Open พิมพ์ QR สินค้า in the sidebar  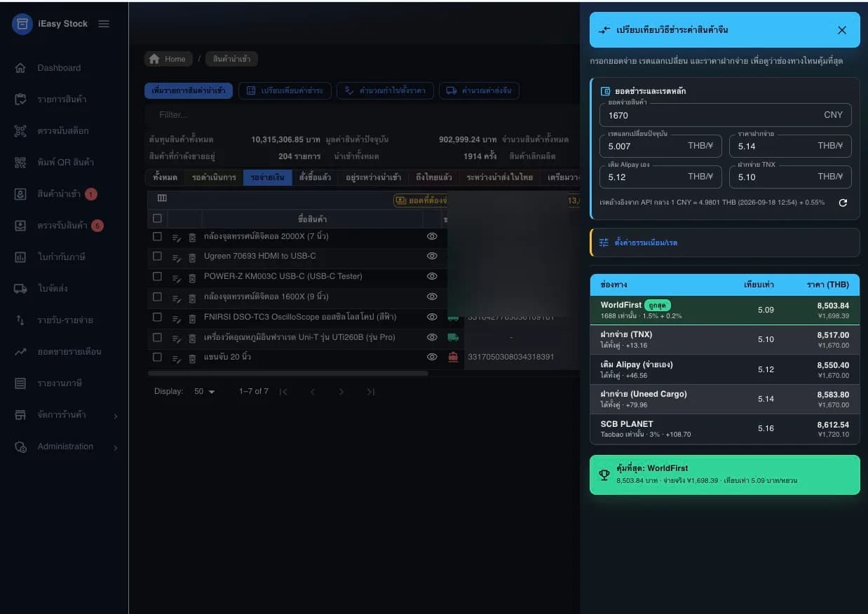pos(65,163)
